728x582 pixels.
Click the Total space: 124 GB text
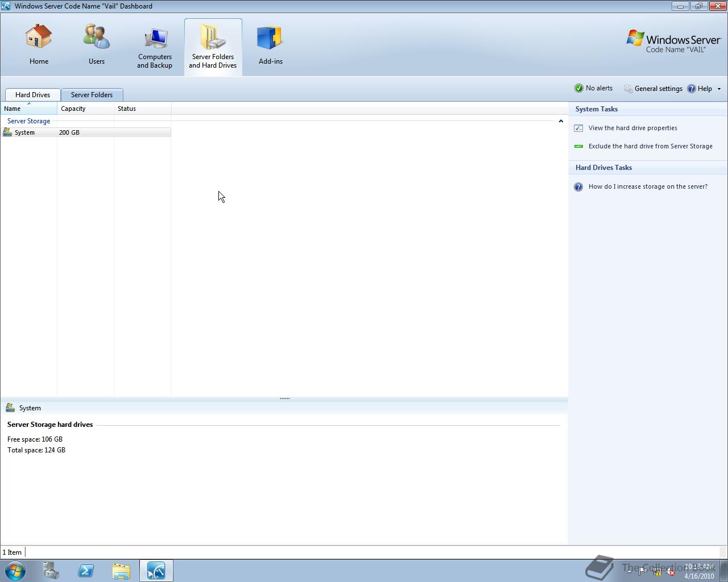click(36, 450)
